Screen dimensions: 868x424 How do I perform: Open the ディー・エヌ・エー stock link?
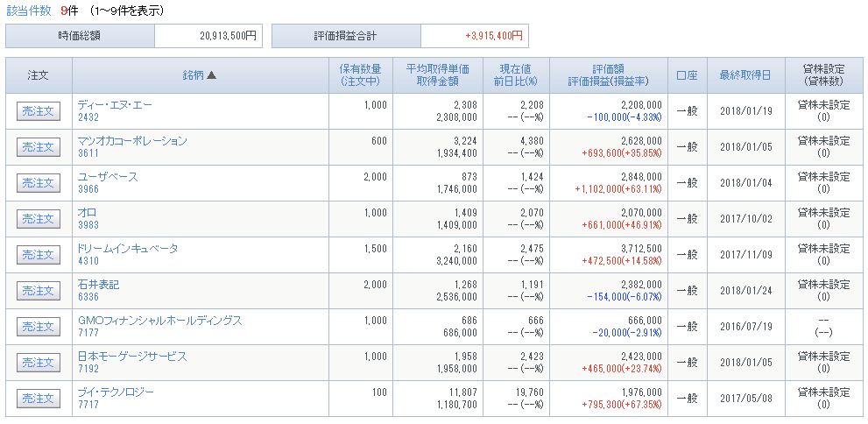(x=115, y=104)
